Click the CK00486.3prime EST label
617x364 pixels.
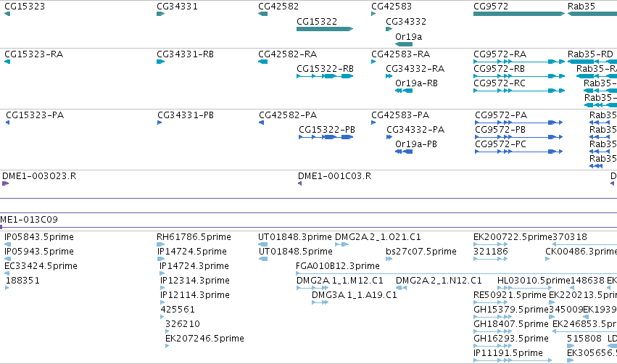click(581, 252)
